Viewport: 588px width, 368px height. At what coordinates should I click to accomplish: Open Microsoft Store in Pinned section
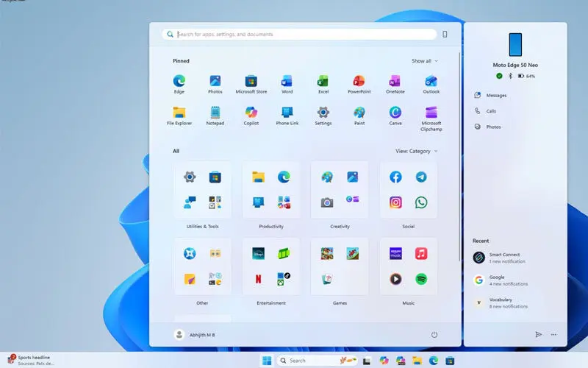point(251,84)
